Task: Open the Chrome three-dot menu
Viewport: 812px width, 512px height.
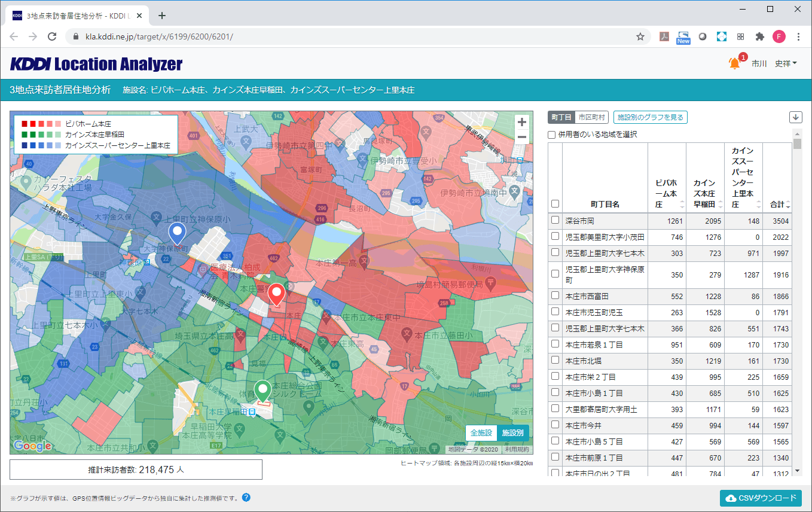Action: [798, 36]
